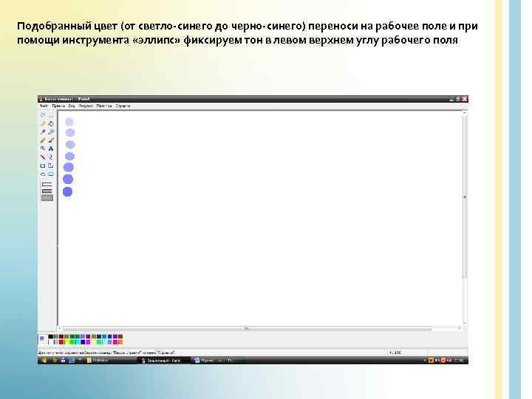Select the rectangular Select tool

point(50,115)
